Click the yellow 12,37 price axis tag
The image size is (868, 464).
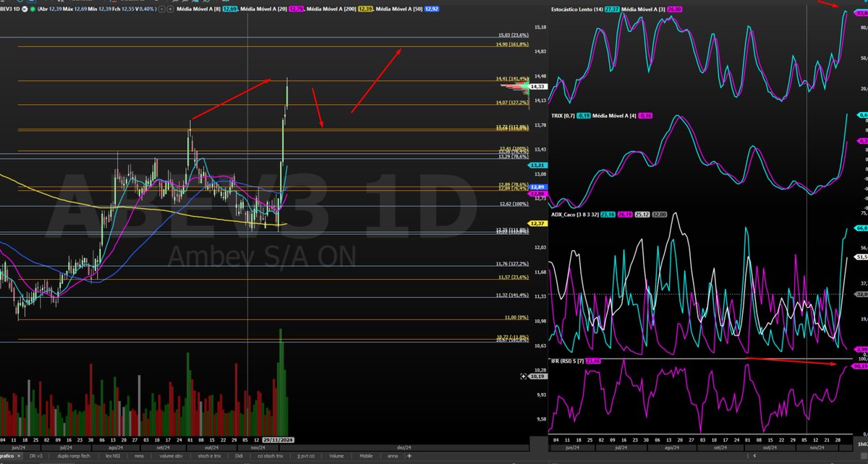539,224
